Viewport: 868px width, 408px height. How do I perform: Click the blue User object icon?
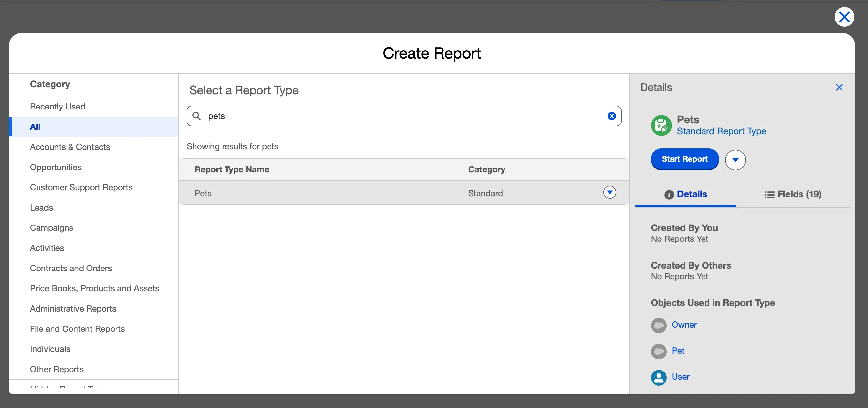[659, 377]
